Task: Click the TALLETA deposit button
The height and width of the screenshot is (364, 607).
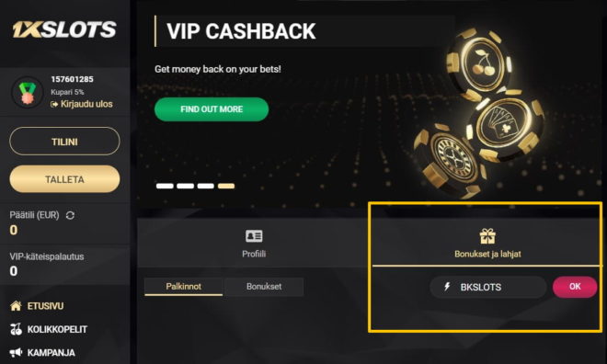Action: pos(64,179)
